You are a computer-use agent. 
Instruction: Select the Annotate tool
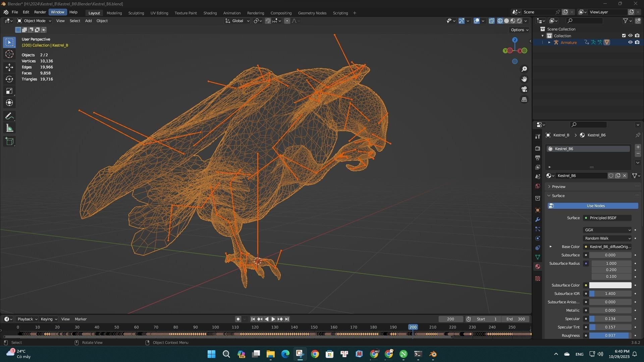coord(9,116)
